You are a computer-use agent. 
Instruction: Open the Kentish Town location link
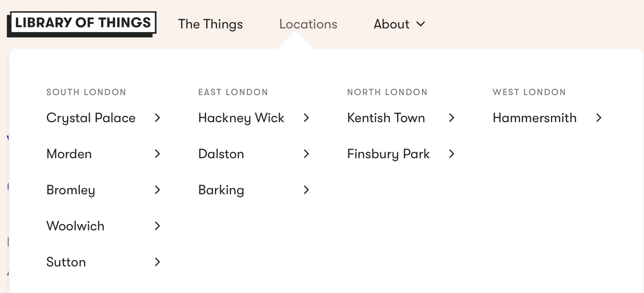click(x=386, y=118)
